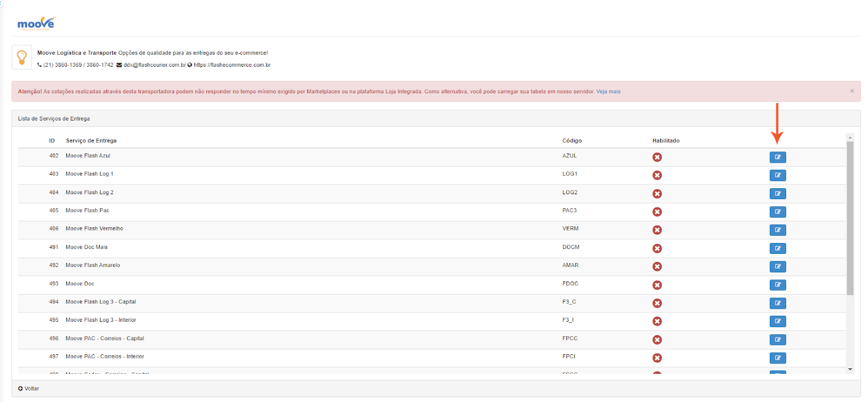Edit Moove Flash Log 3 - Interior
The height and width of the screenshot is (402, 868).
coord(777,322)
